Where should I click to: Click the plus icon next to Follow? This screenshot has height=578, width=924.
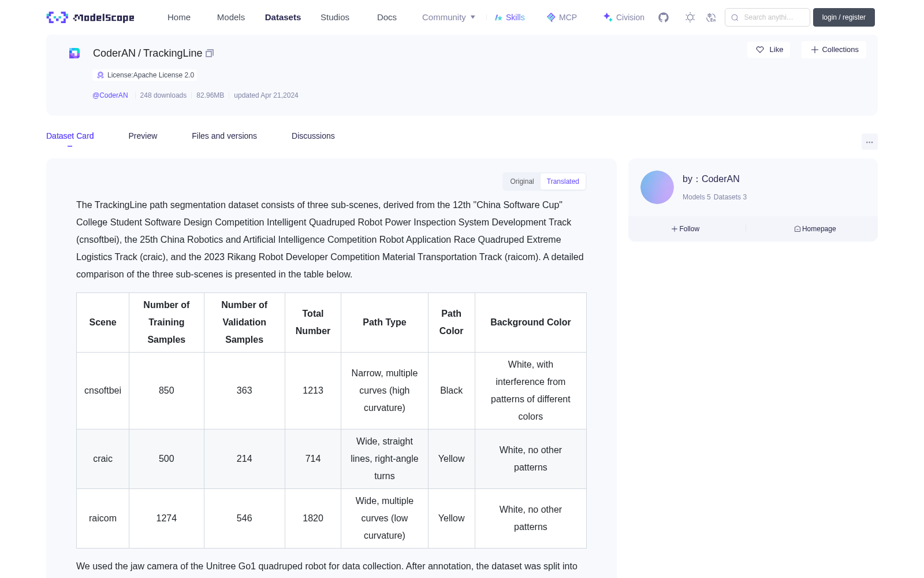click(675, 229)
